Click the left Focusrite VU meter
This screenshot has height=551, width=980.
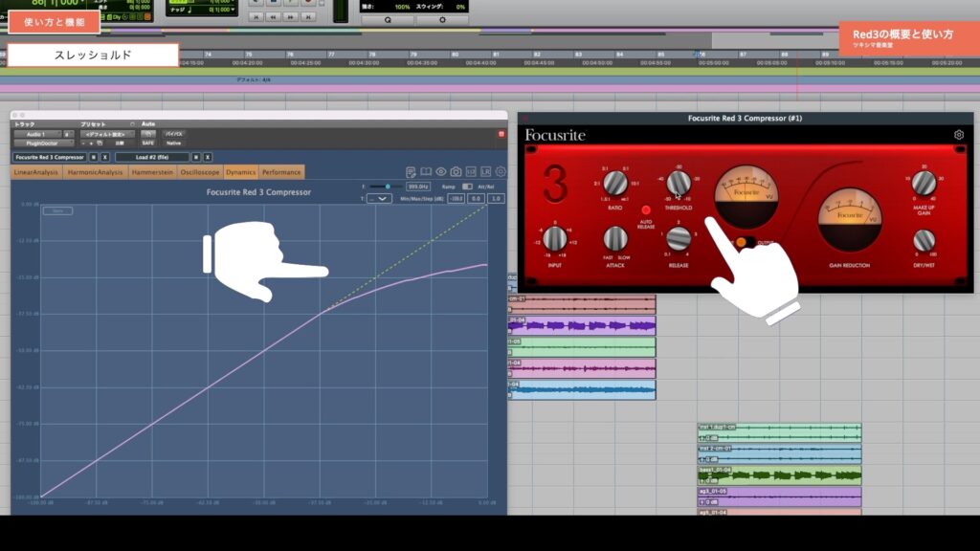pyautogui.click(x=746, y=197)
